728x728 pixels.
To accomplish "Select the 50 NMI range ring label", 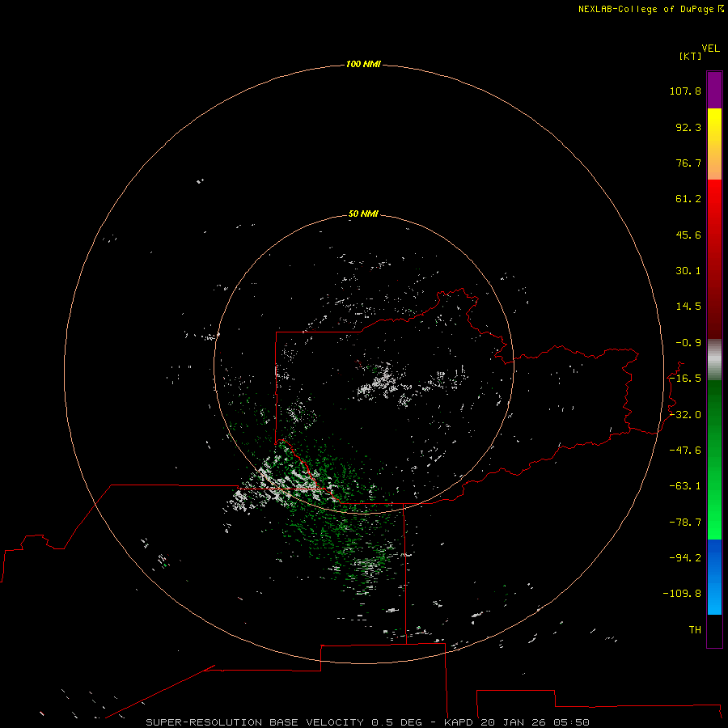I will point(363,214).
